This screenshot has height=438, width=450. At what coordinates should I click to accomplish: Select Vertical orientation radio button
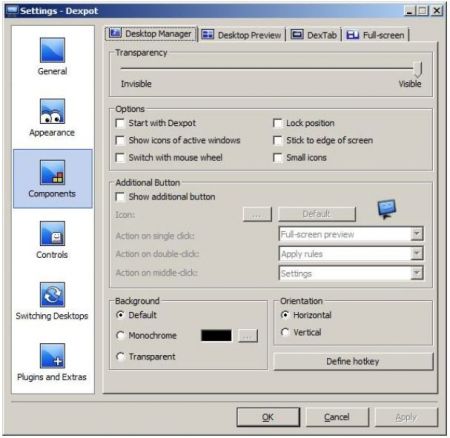point(285,332)
